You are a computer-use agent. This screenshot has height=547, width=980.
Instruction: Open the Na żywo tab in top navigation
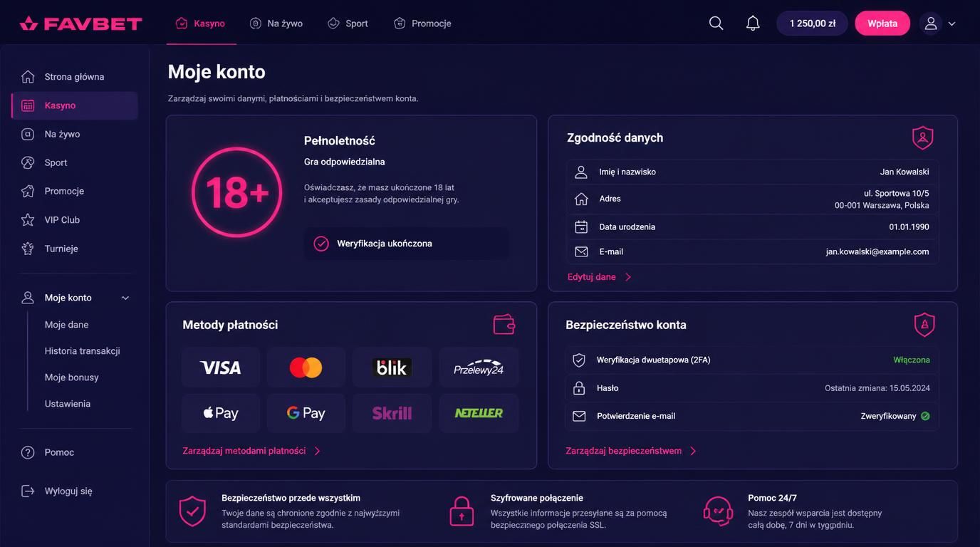(x=276, y=24)
